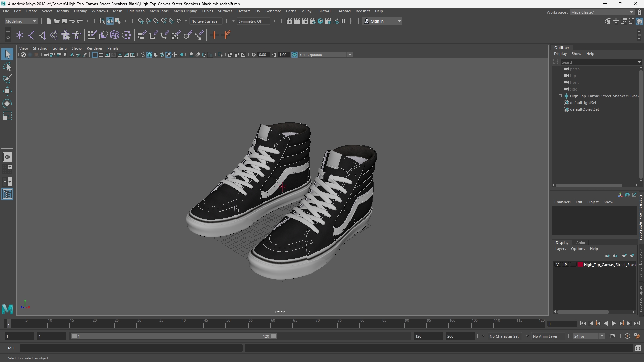Viewport: 644px width, 362px height.
Task: Activate the Rotate tool in toolbox
Action: click(x=7, y=104)
